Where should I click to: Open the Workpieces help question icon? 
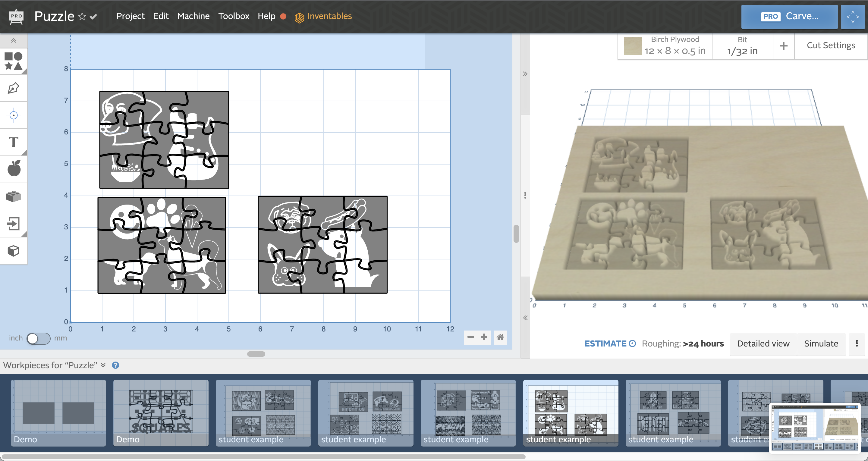click(115, 365)
